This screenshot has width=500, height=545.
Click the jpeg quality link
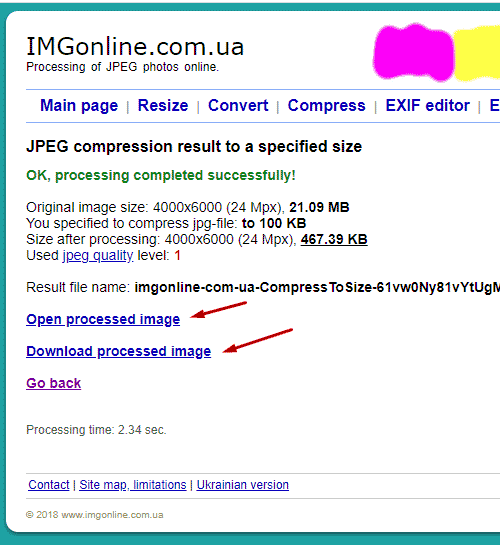98,256
